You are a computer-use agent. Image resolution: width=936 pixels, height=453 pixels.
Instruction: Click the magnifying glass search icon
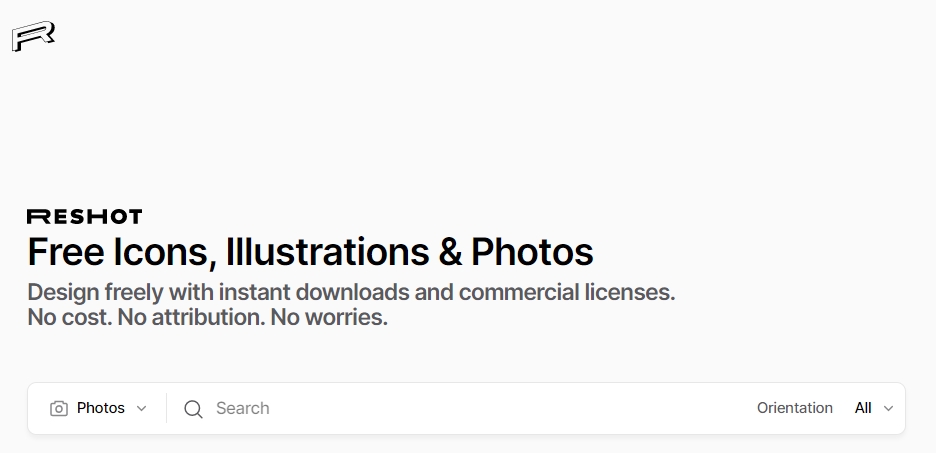coord(193,408)
